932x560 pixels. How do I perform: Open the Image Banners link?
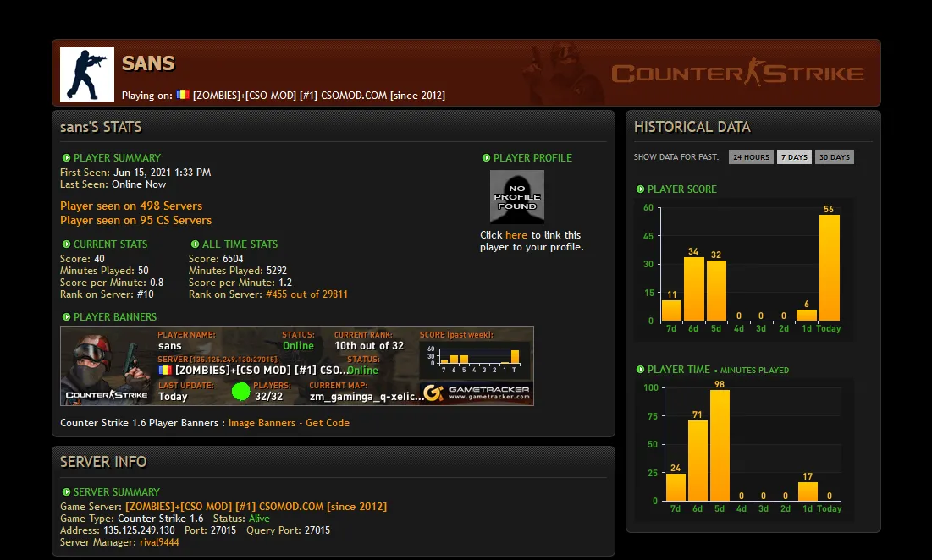[x=262, y=423]
